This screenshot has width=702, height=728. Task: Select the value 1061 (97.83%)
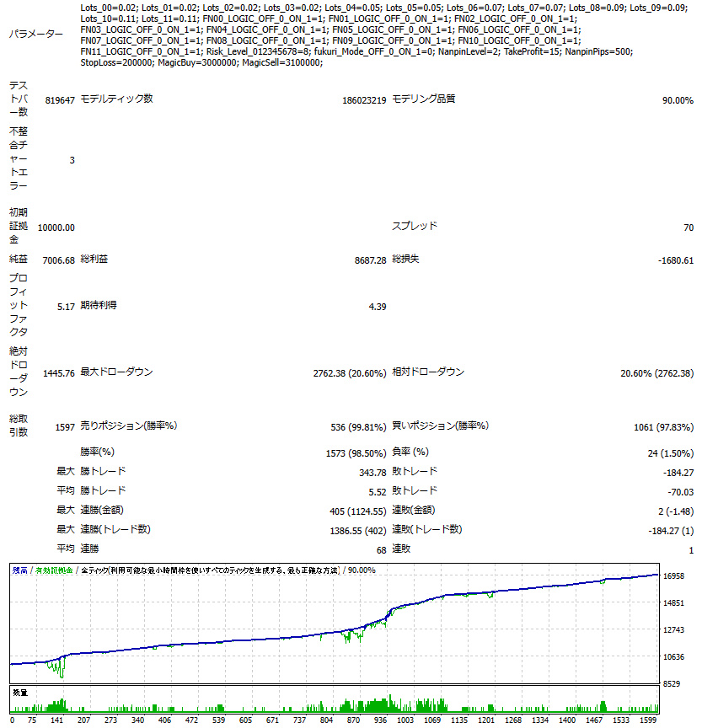pyautogui.click(x=664, y=427)
